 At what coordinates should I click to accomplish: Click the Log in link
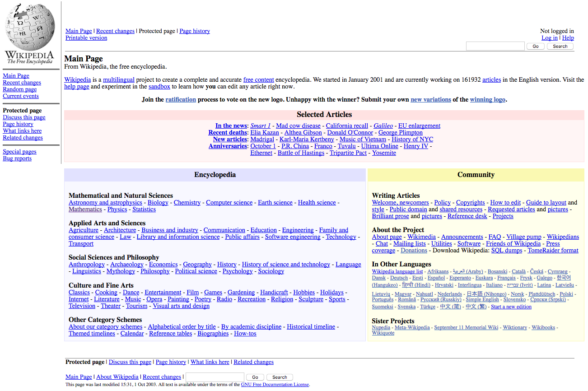click(549, 38)
